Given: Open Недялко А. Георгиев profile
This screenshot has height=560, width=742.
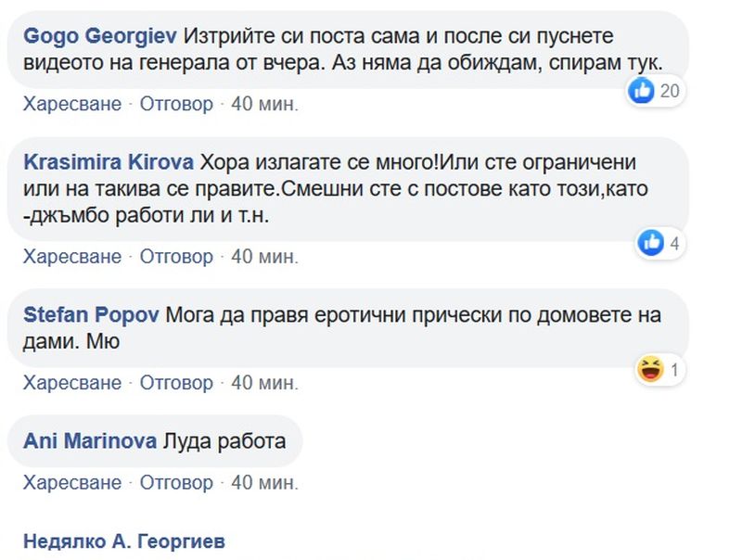Looking at the screenshot, I should 124,541.
